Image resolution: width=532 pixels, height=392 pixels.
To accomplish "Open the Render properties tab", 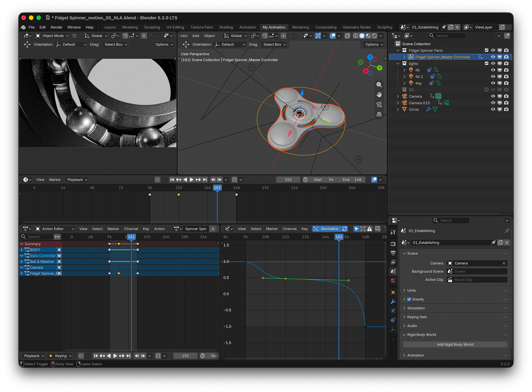I will click(393, 244).
